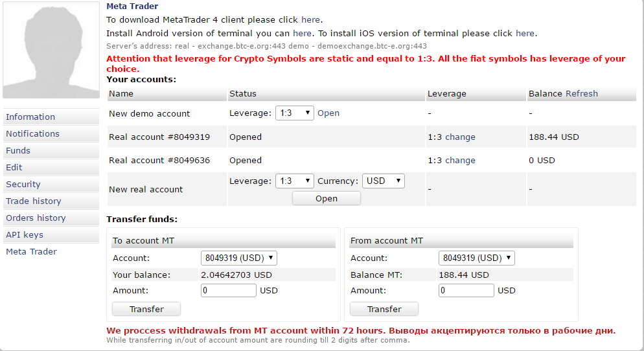Click the 'New demo account' row label

click(149, 114)
